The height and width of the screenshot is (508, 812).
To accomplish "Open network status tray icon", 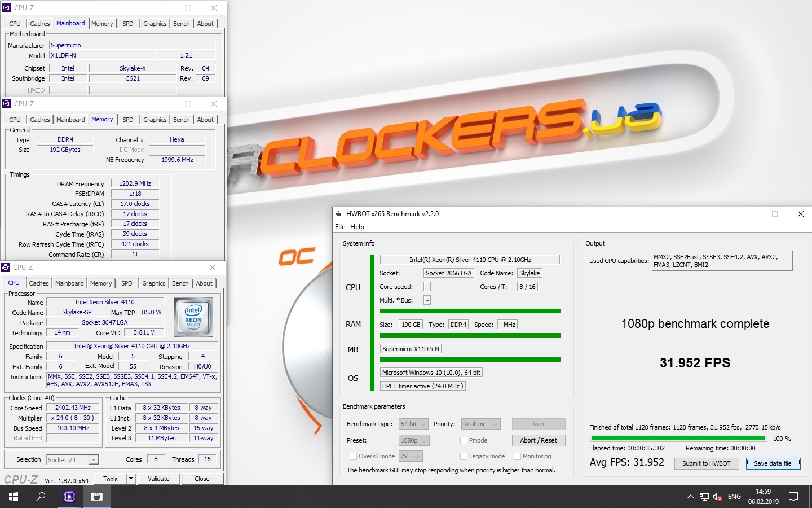I will point(704,497).
